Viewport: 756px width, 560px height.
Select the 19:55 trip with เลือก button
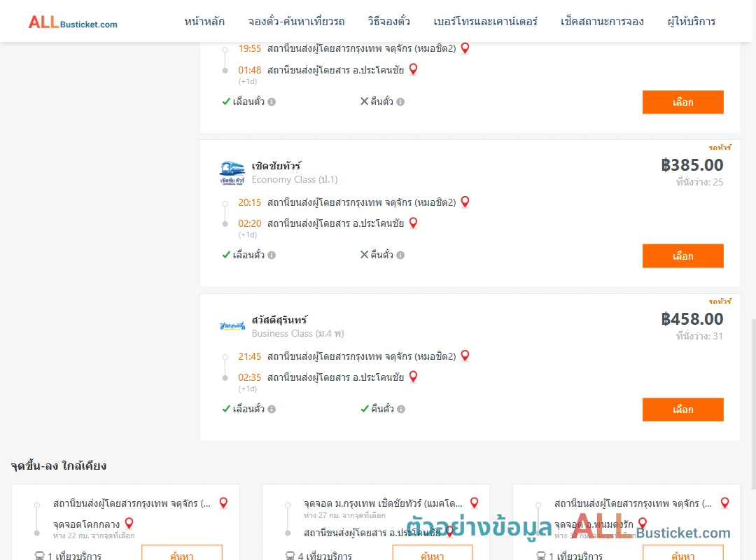682,102
